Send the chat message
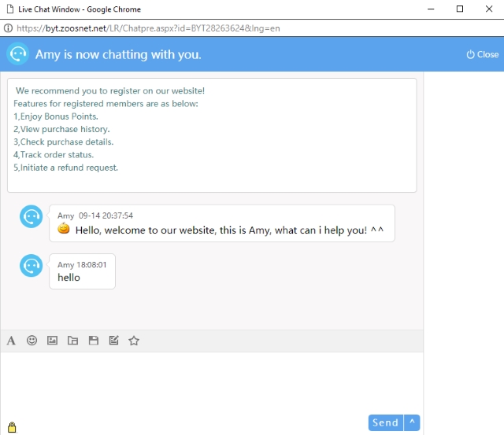Screen dimensions: 504x435 pyautogui.click(x=386, y=422)
